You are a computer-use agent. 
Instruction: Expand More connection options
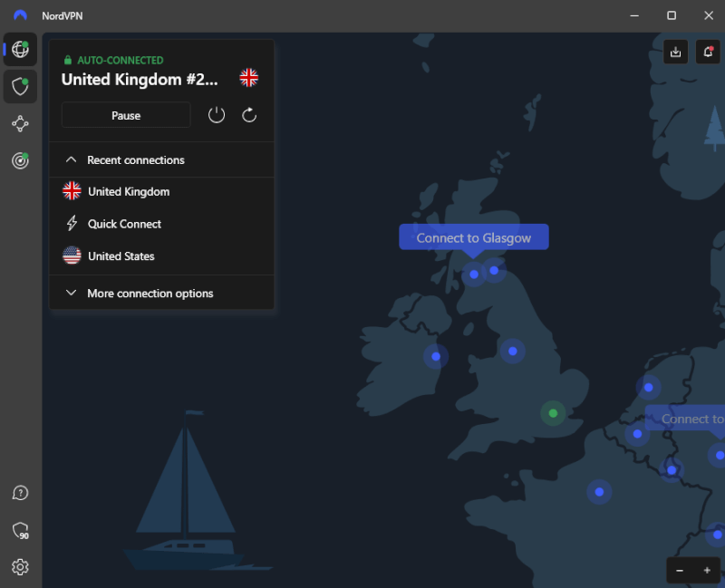tap(161, 293)
